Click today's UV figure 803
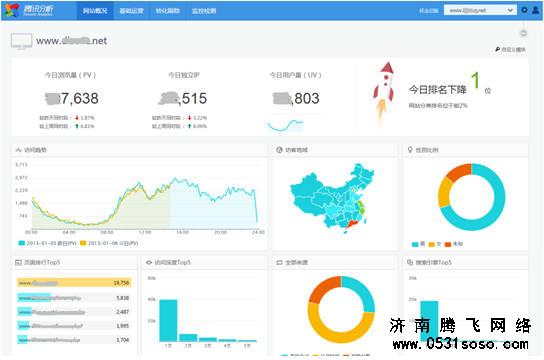Screen dimensions: 544x360 (296, 98)
